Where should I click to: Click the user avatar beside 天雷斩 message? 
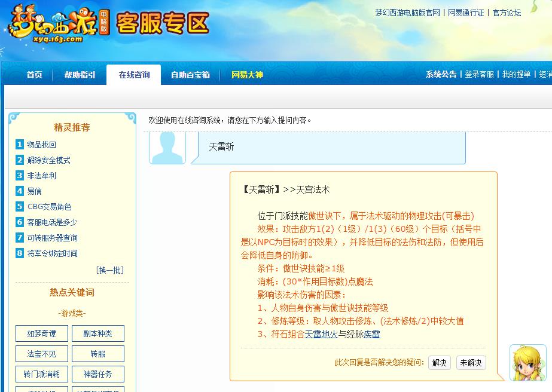click(x=167, y=148)
